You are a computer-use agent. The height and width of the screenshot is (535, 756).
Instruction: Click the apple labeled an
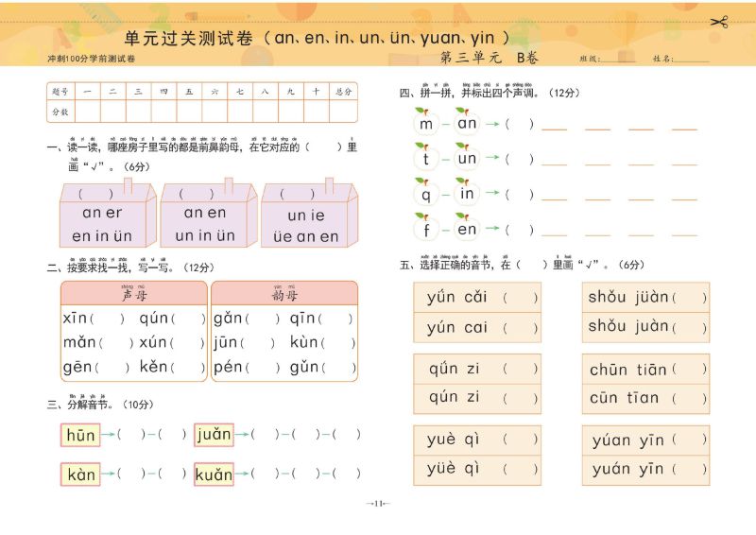tap(466, 122)
